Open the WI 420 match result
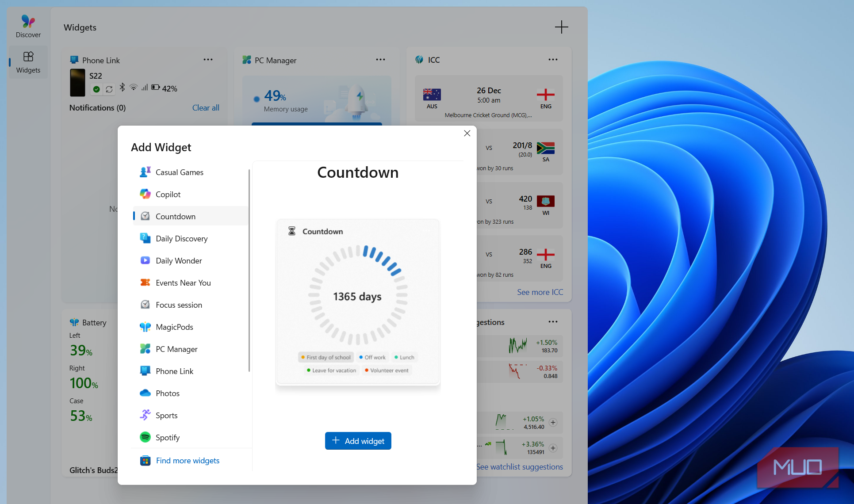Viewport: 854px width, 504px height. [520, 205]
